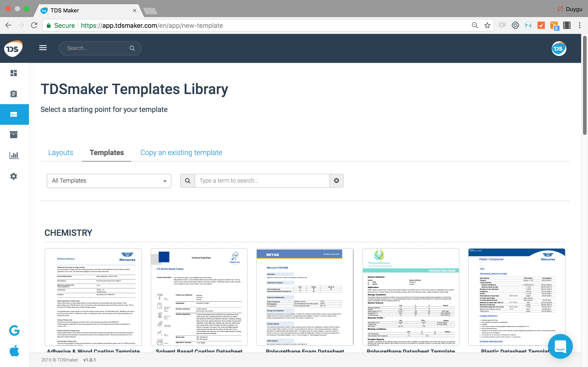Open the bar chart statistics icon
This screenshot has width=588, height=367.
tap(14, 155)
